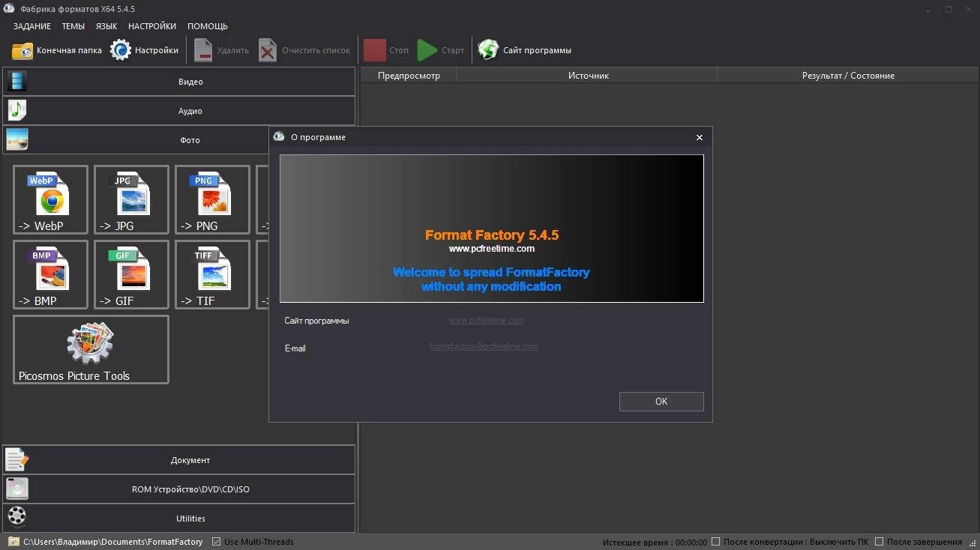Open the ЯЗЫК menu
This screenshot has height=550, width=980.
(106, 26)
